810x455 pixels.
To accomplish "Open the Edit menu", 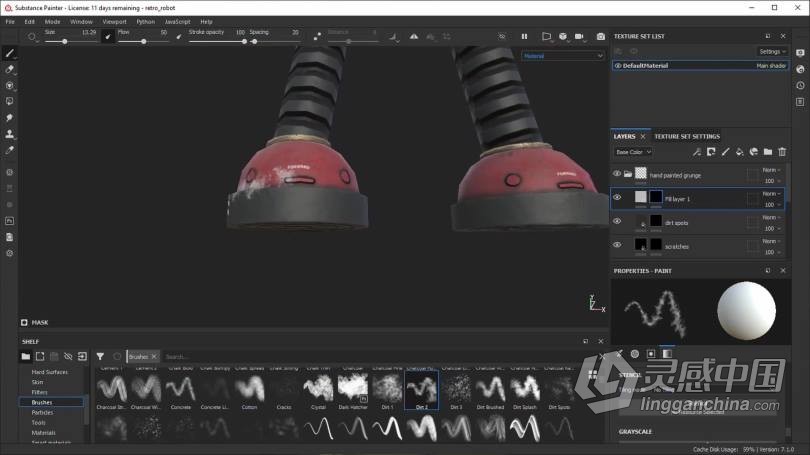I will tap(29, 22).
